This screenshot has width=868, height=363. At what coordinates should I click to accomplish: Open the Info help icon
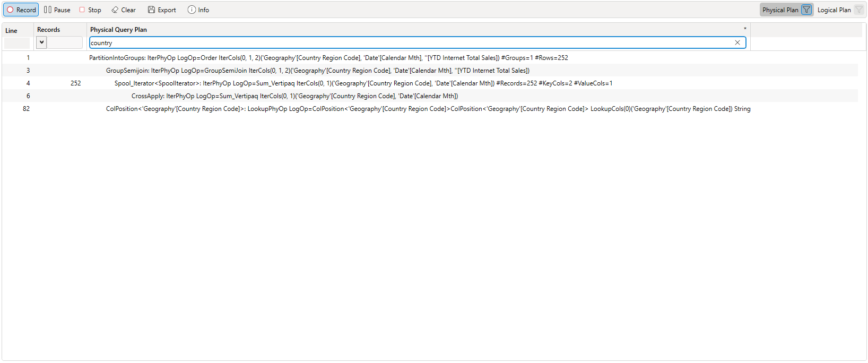click(x=198, y=10)
